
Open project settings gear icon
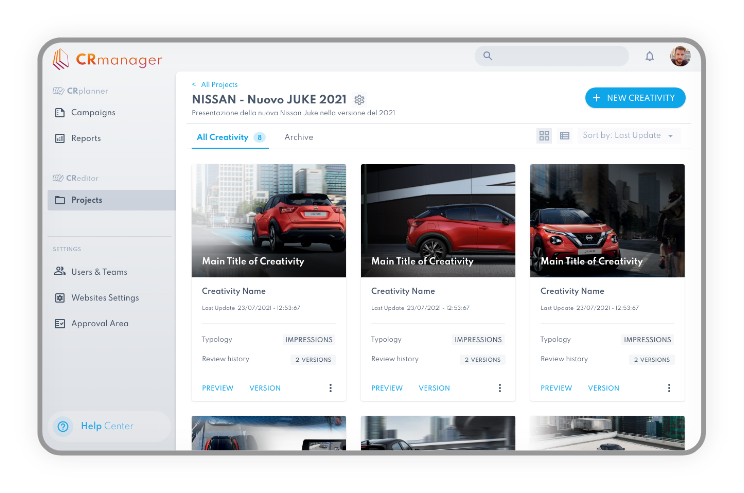click(x=359, y=100)
